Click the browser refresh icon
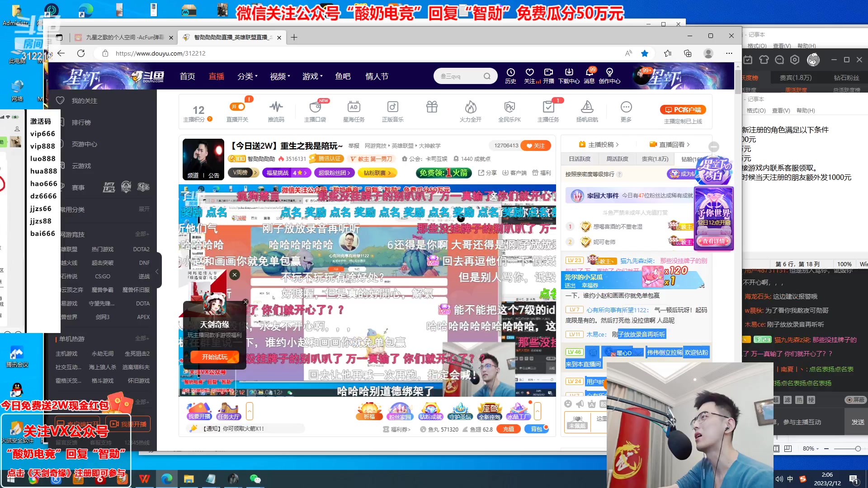Screen dimensions: 868x488 81,53
